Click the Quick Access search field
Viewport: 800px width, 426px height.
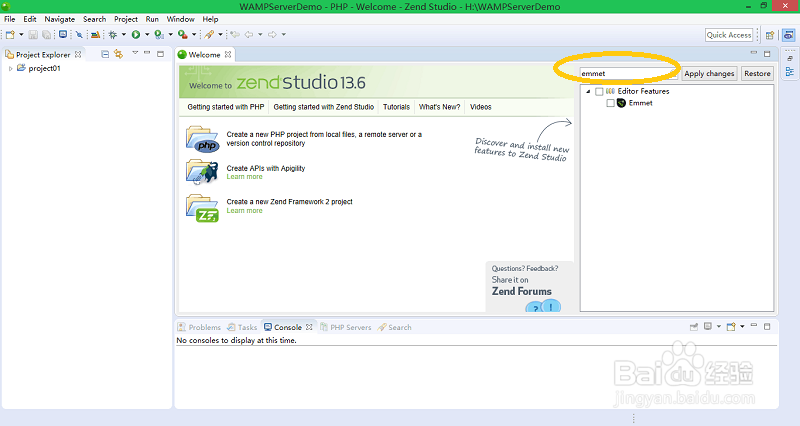tap(729, 35)
